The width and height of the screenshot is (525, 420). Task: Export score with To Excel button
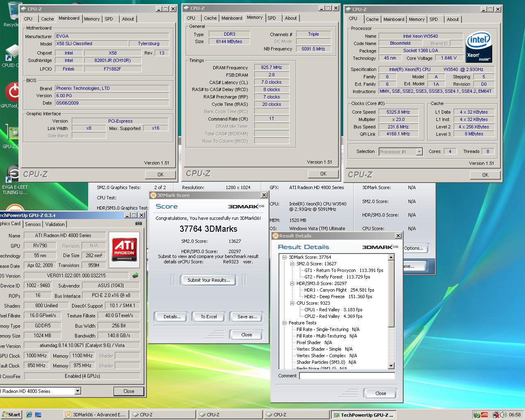click(209, 317)
